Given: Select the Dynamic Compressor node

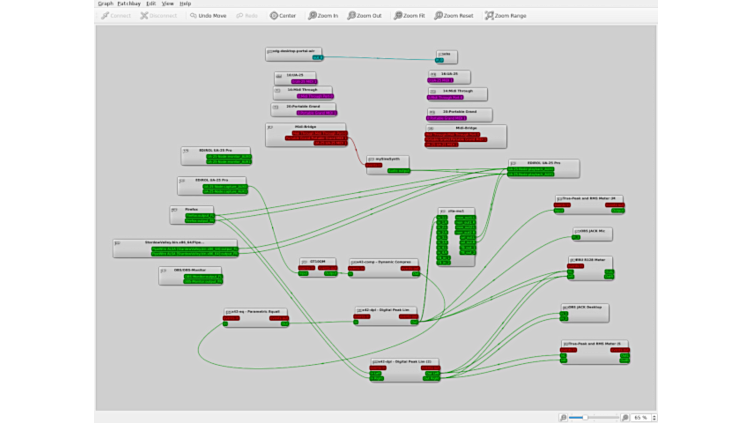Looking at the screenshot, I should click(x=385, y=262).
